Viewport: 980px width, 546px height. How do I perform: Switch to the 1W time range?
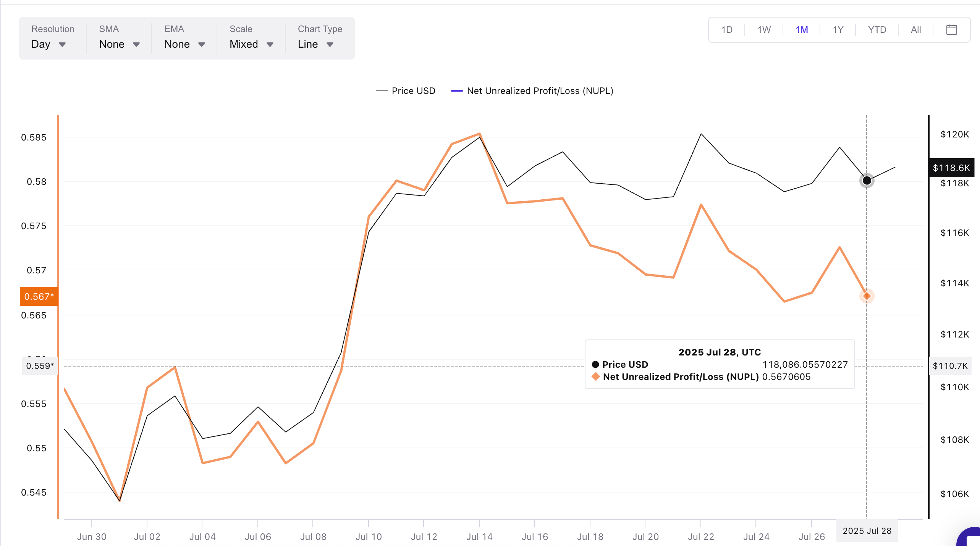coord(764,30)
